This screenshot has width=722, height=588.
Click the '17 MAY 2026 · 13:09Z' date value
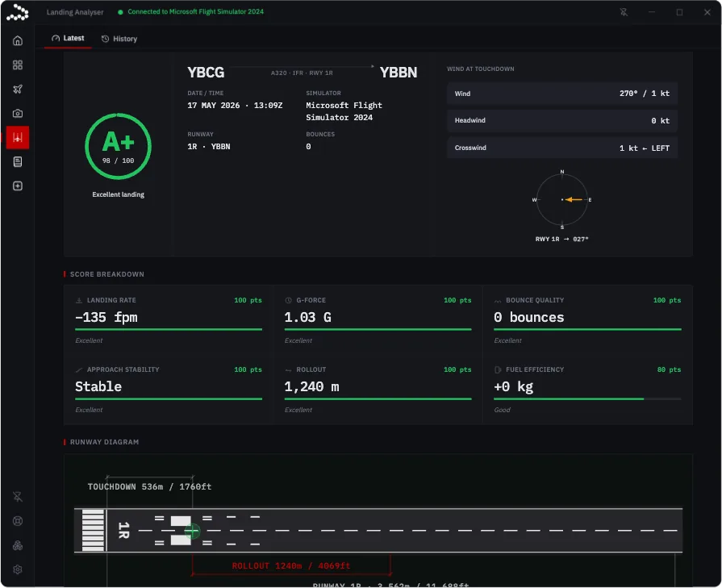[235, 106]
